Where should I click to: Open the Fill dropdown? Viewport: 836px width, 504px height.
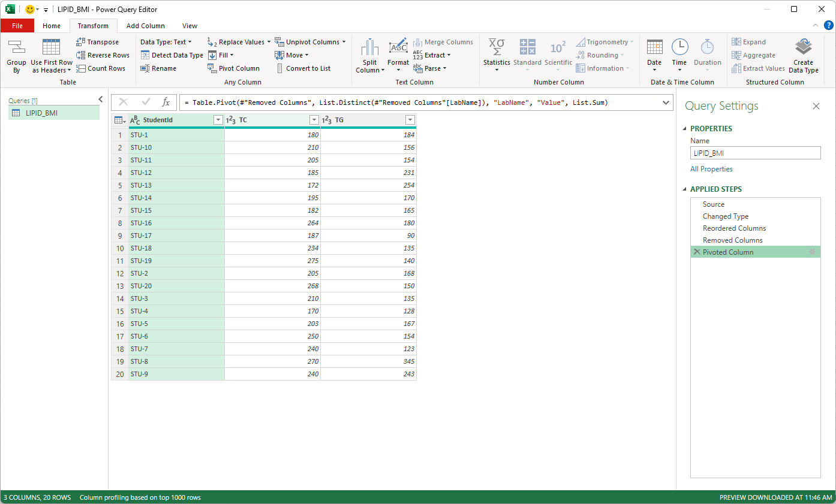[221, 55]
